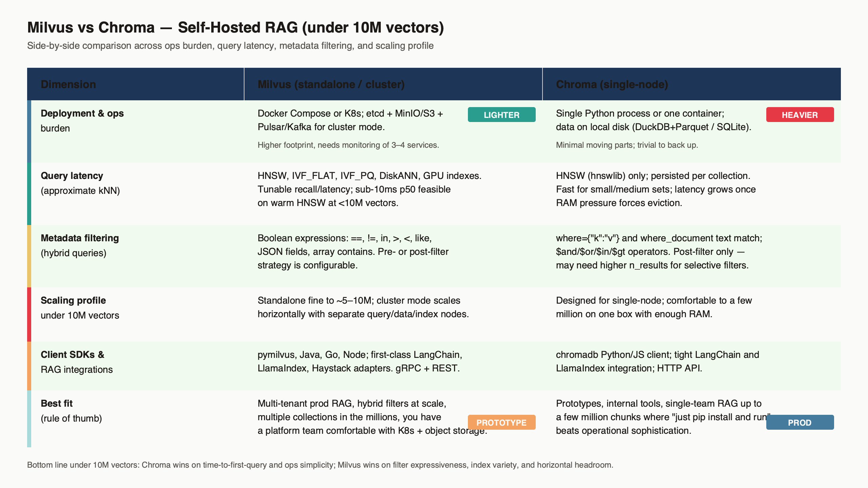Click note 'Minimal moving parts; trivial to back up.'
The image size is (868, 488).
pyautogui.click(x=627, y=145)
